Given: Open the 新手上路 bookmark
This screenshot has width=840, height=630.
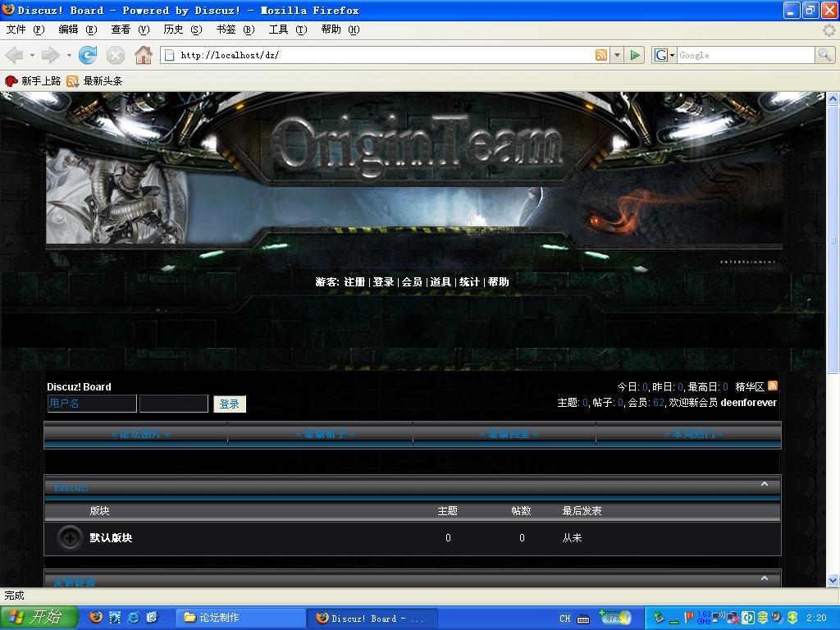Looking at the screenshot, I should (x=33, y=81).
